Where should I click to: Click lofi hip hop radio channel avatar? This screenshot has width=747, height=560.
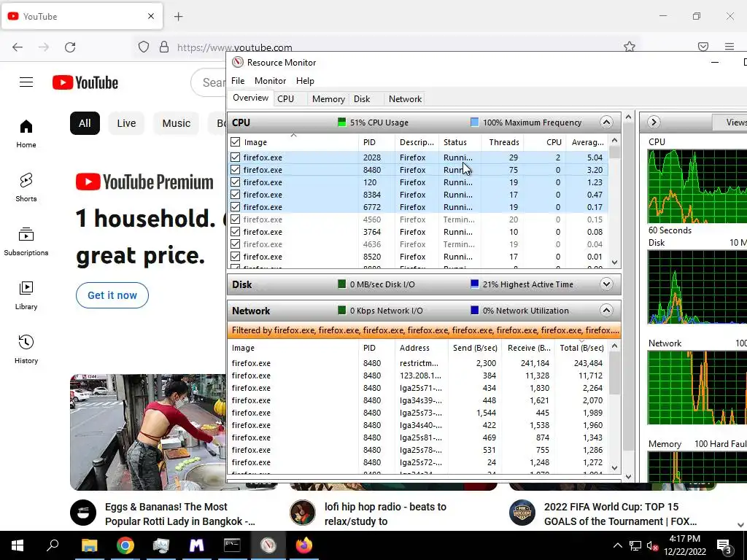pos(303,513)
